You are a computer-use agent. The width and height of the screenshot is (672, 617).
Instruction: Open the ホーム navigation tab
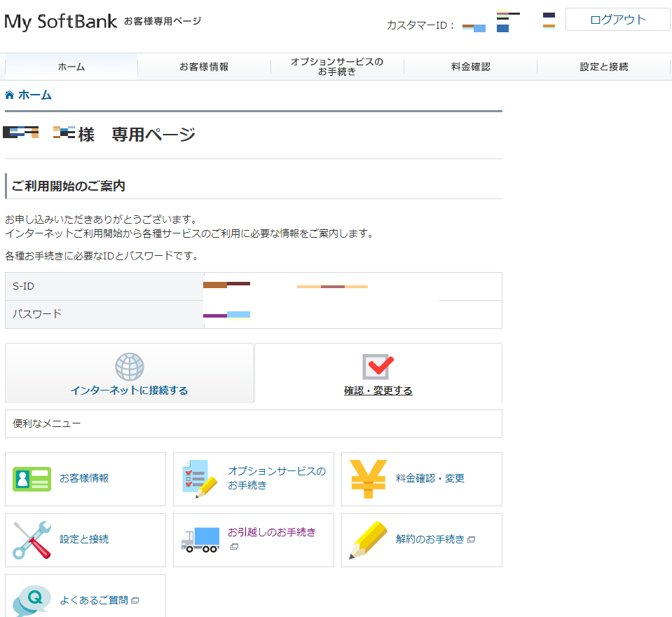(x=71, y=67)
